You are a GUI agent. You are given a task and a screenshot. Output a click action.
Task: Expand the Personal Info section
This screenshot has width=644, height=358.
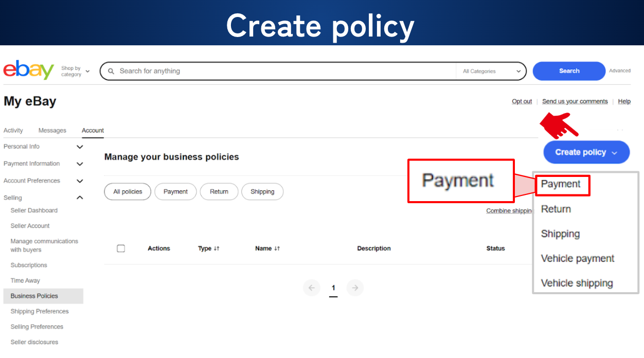[x=80, y=147]
